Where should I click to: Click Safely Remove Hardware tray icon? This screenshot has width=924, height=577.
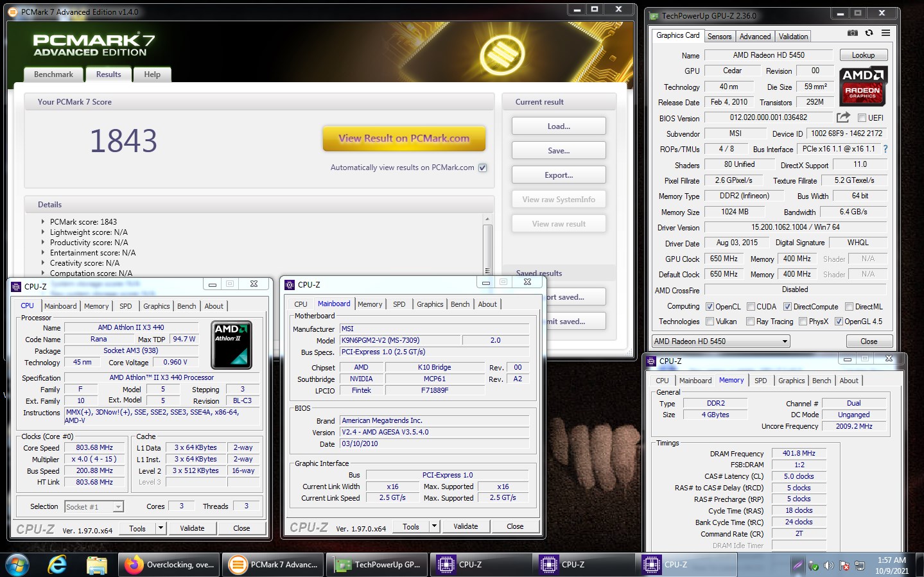pyautogui.click(x=814, y=565)
